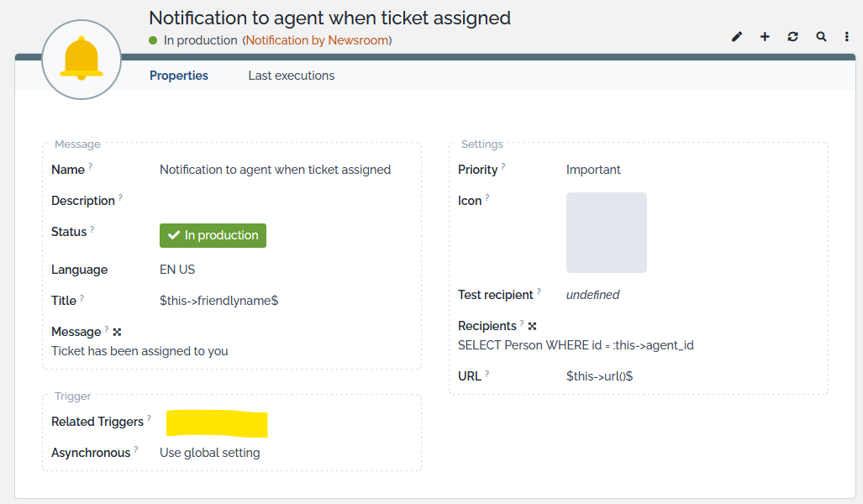Image resolution: width=863 pixels, height=504 pixels.
Task: Click the refresh icon
Action: 792,37
